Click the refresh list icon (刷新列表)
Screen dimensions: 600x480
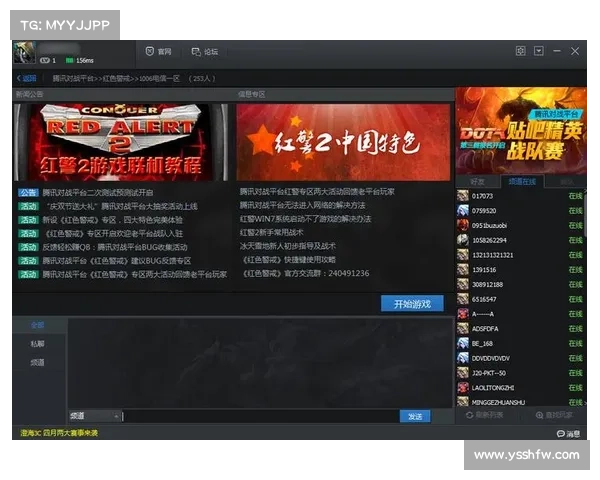(x=470, y=415)
